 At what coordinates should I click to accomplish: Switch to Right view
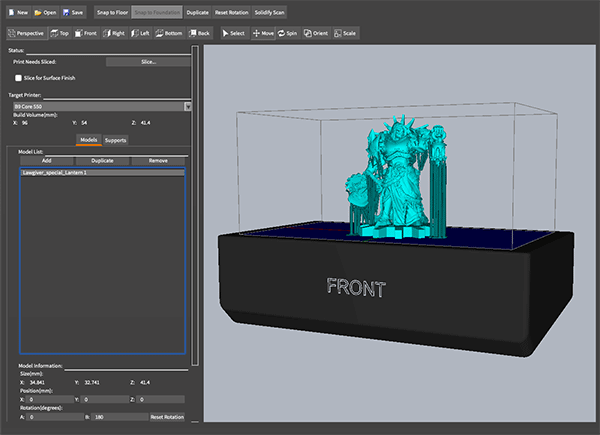click(x=114, y=33)
